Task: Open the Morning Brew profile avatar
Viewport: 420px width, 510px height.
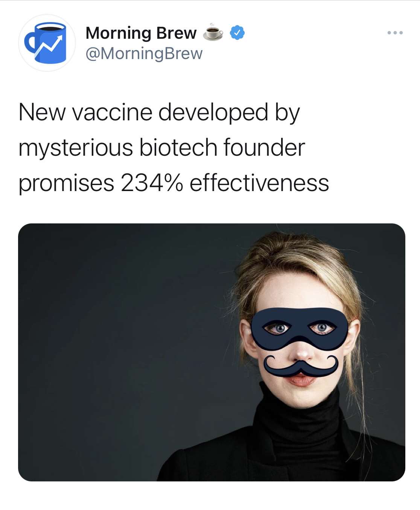Action: coord(47,43)
